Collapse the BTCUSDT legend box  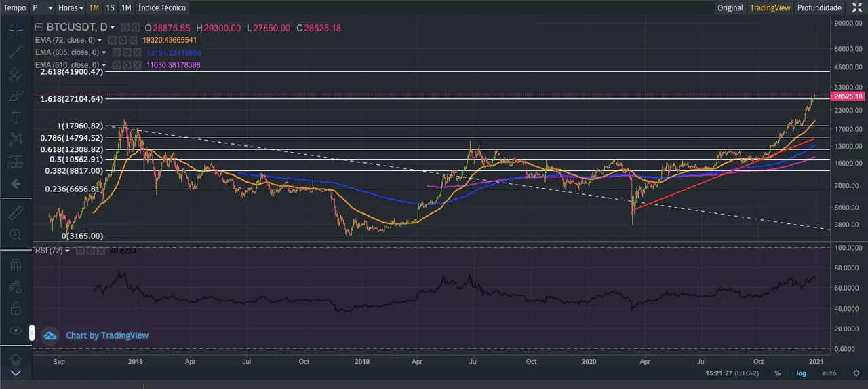click(39, 28)
